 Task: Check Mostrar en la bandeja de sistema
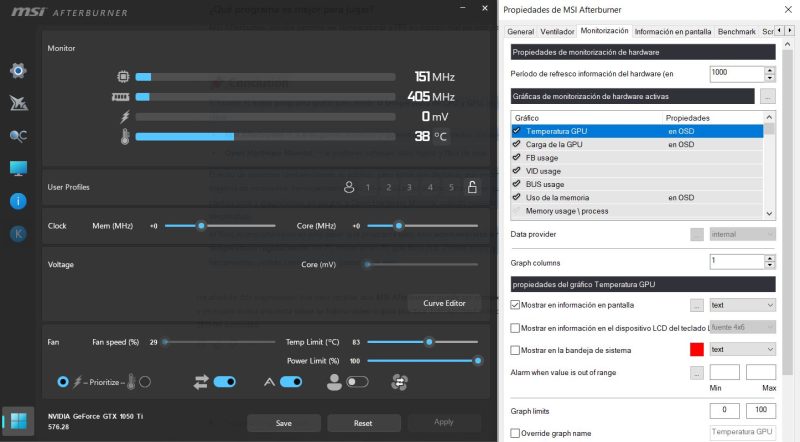point(515,350)
